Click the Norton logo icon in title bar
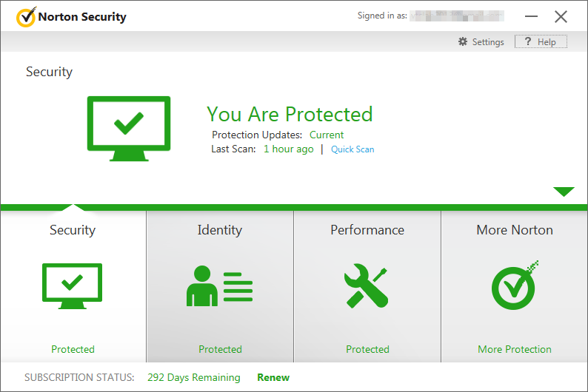Image resolution: width=588 pixels, height=392 pixels. 25,16
